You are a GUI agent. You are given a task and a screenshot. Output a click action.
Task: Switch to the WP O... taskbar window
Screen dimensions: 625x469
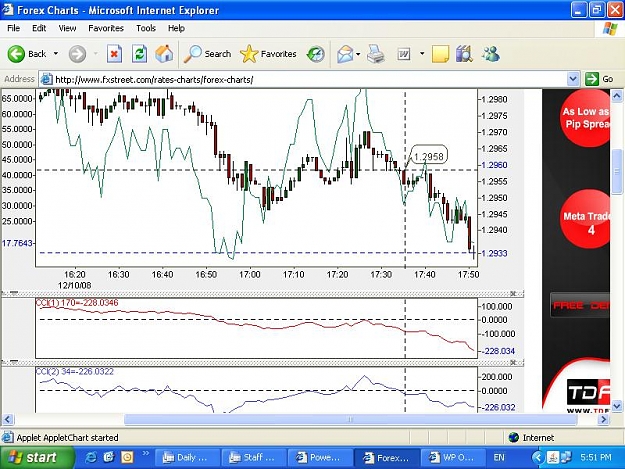pos(453,457)
